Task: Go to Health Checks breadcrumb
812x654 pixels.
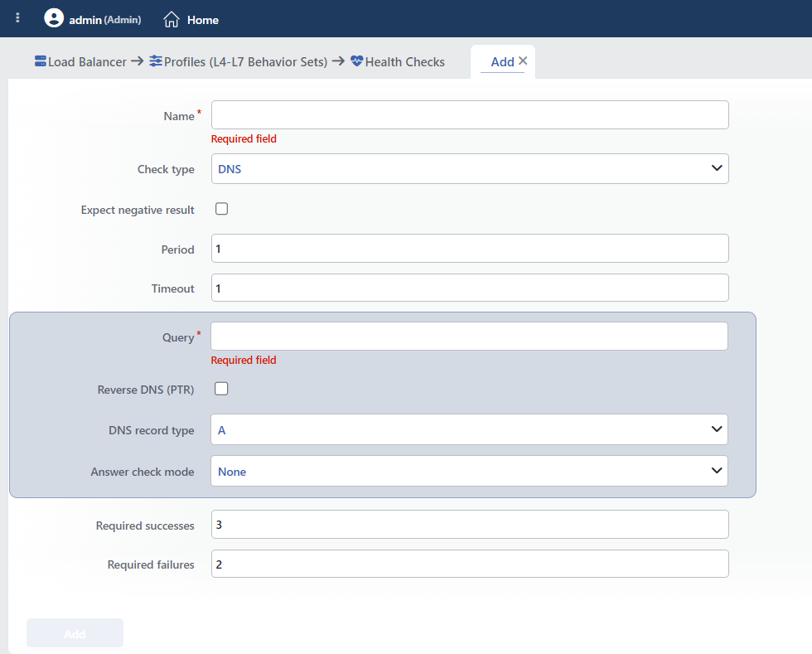Action: click(x=405, y=62)
